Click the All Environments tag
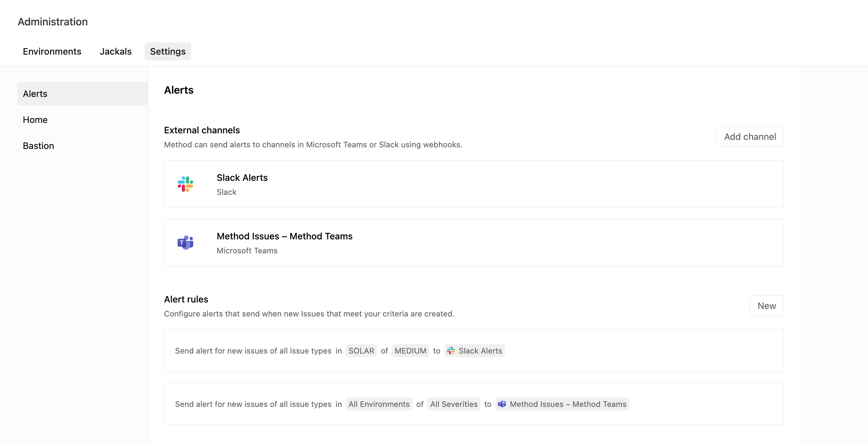This screenshot has height=443, width=868. [379, 404]
